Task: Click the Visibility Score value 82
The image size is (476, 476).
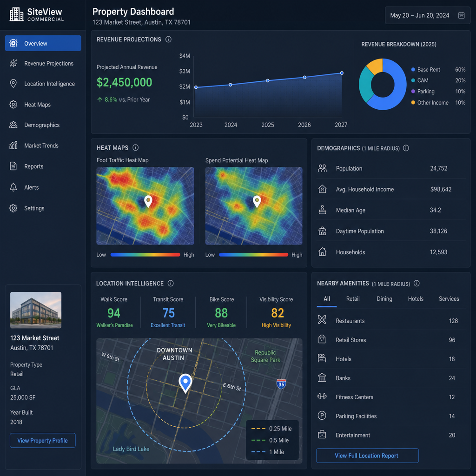Action: [x=278, y=313]
